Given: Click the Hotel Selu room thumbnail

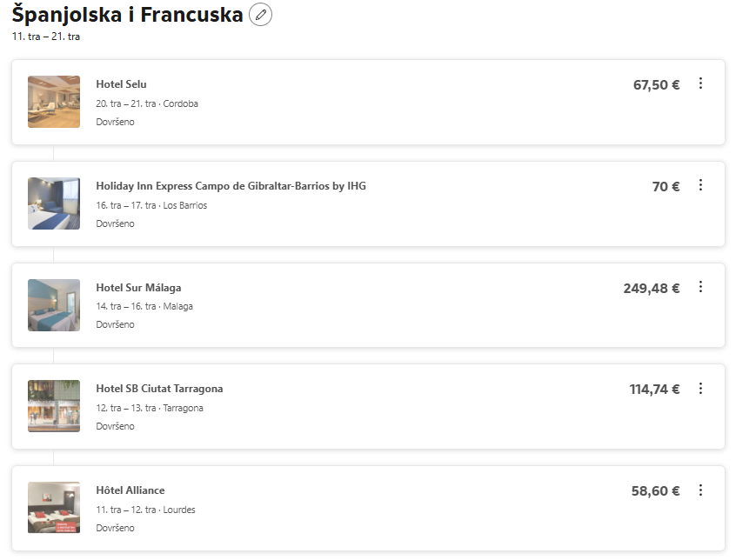Looking at the screenshot, I should tap(54, 102).
